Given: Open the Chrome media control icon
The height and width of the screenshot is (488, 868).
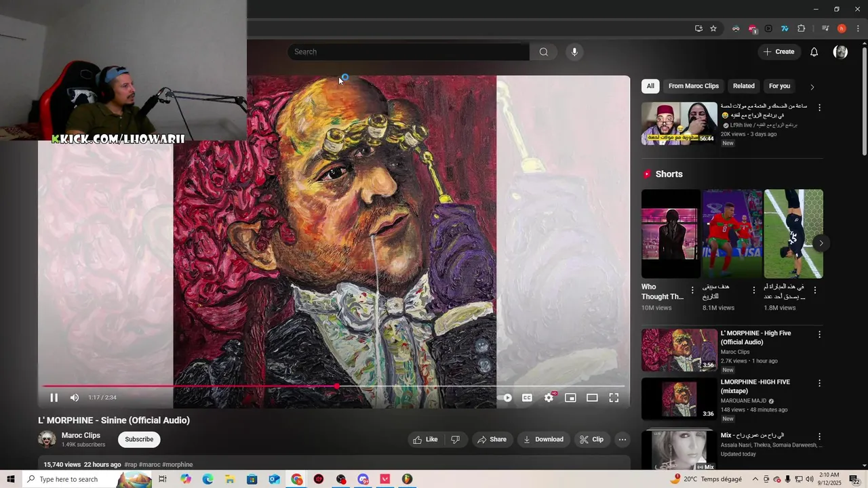Looking at the screenshot, I should coord(825,28).
